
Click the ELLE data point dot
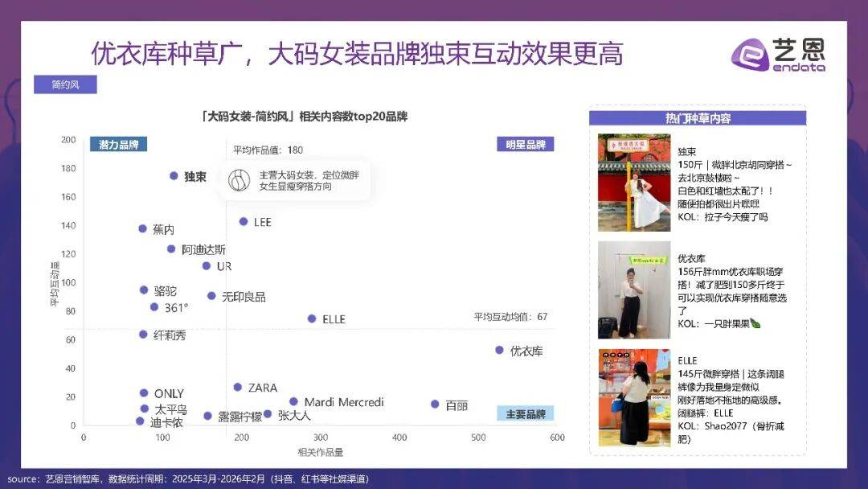tap(312, 318)
